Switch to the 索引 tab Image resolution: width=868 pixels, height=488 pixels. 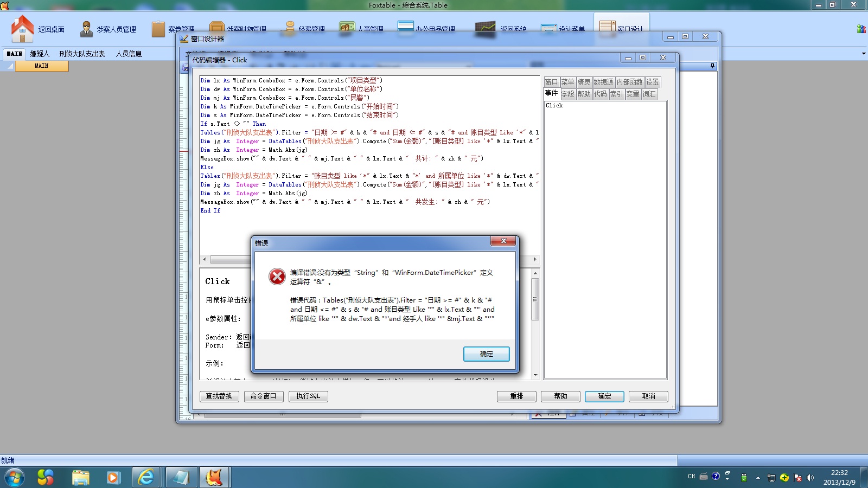(617, 94)
